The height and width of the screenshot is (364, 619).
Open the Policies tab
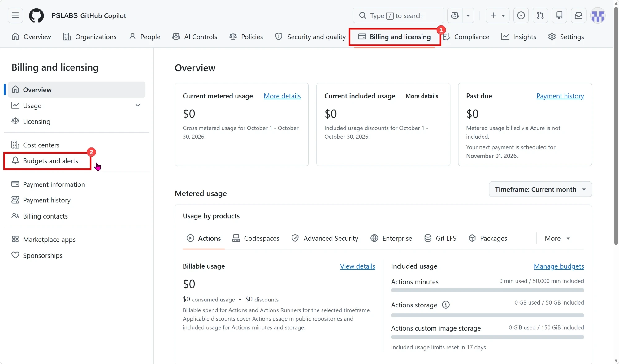pos(246,37)
